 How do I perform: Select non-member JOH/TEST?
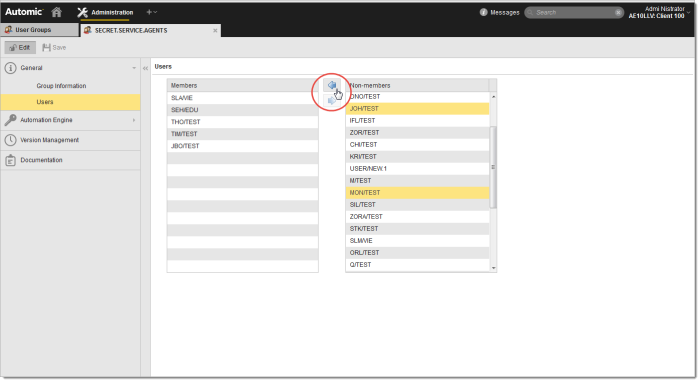(417, 109)
